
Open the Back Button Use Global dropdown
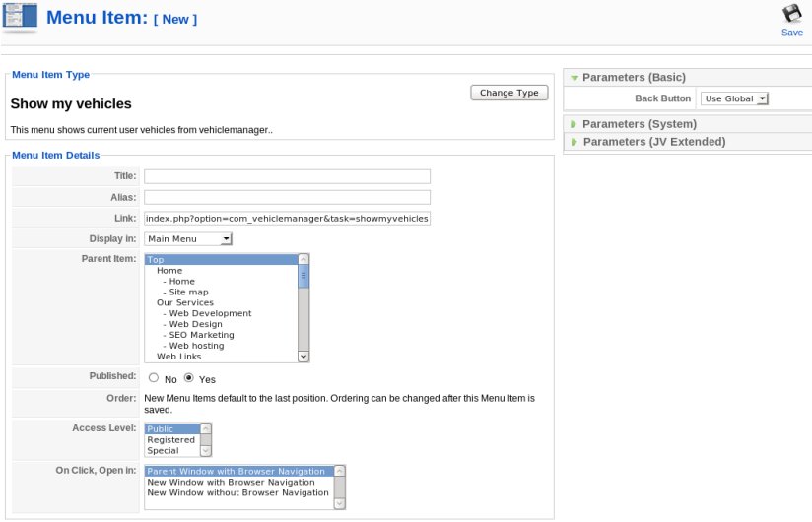coord(734,98)
